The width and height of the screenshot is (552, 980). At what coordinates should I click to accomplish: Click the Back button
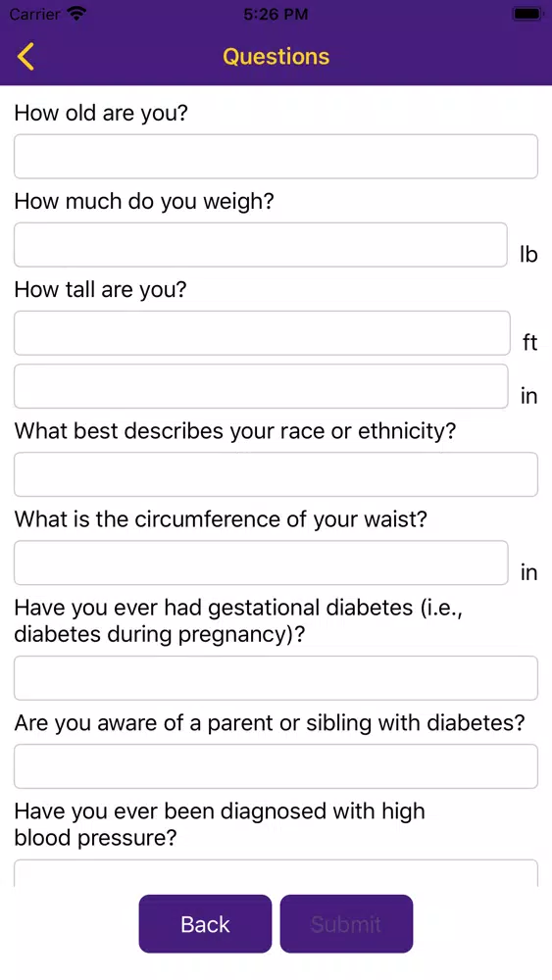pyautogui.click(x=205, y=924)
